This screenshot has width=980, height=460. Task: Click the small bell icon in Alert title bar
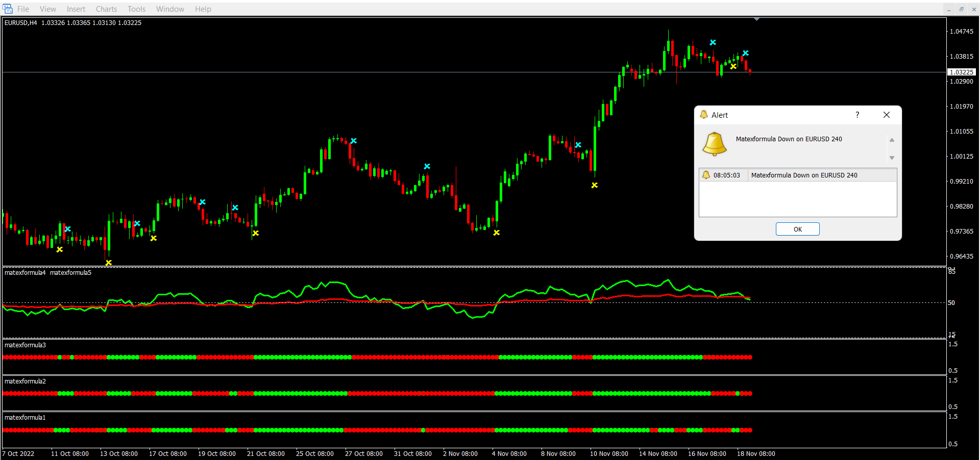pyautogui.click(x=704, y=115)
